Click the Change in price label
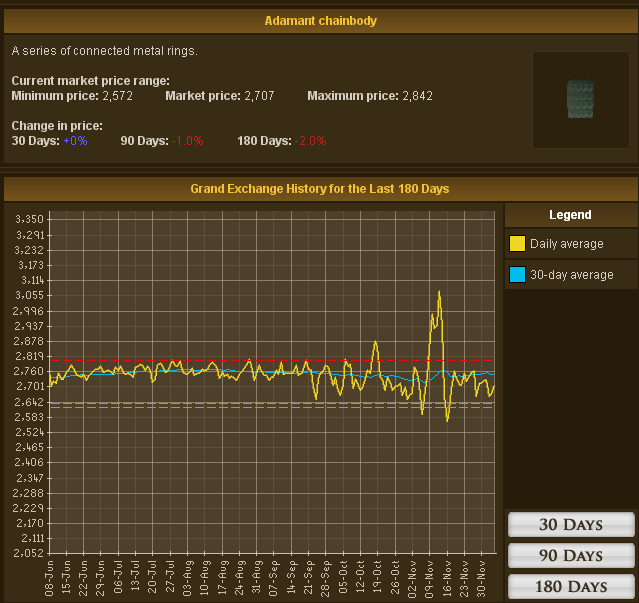 57,126
